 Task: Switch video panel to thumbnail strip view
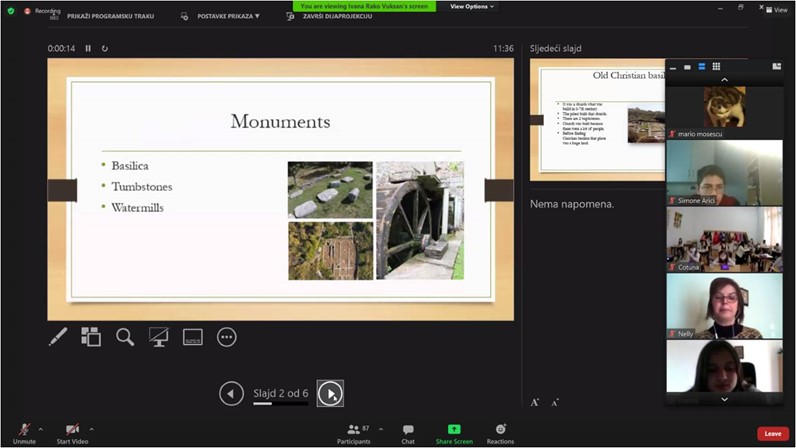702,67
